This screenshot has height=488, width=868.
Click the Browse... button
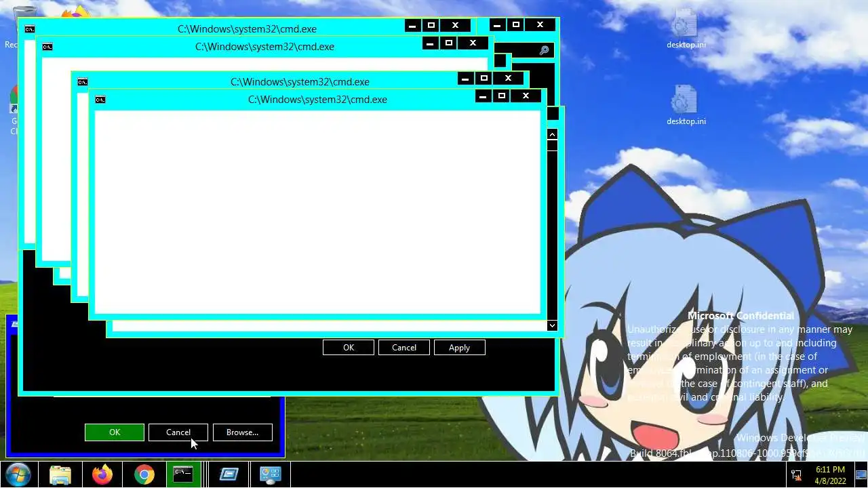[242, 432]
